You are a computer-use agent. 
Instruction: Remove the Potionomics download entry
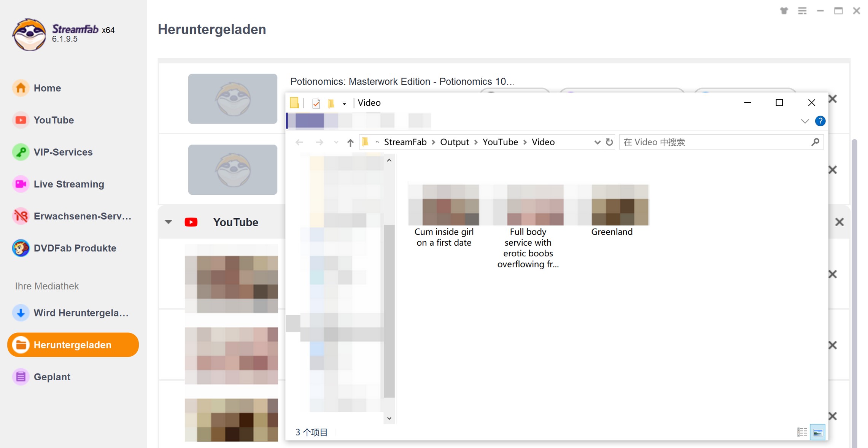(x=833, y=99)
